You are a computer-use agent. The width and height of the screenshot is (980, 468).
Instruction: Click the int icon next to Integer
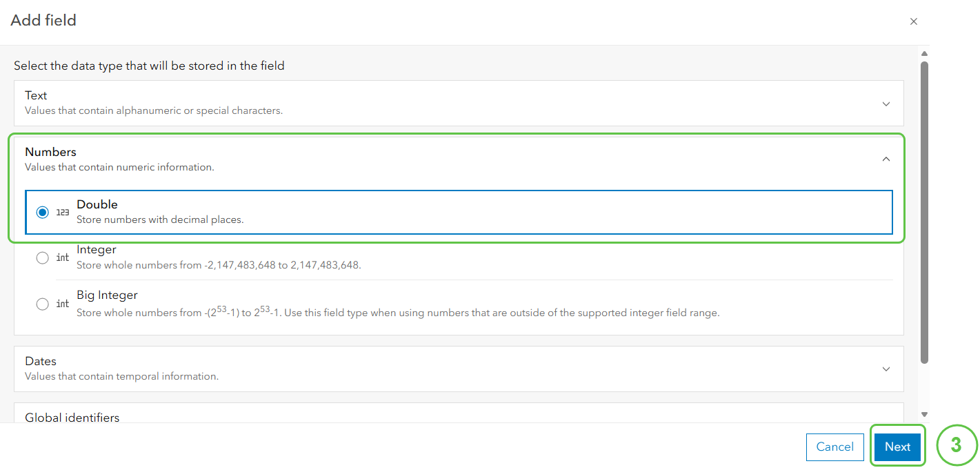point(62,257)
